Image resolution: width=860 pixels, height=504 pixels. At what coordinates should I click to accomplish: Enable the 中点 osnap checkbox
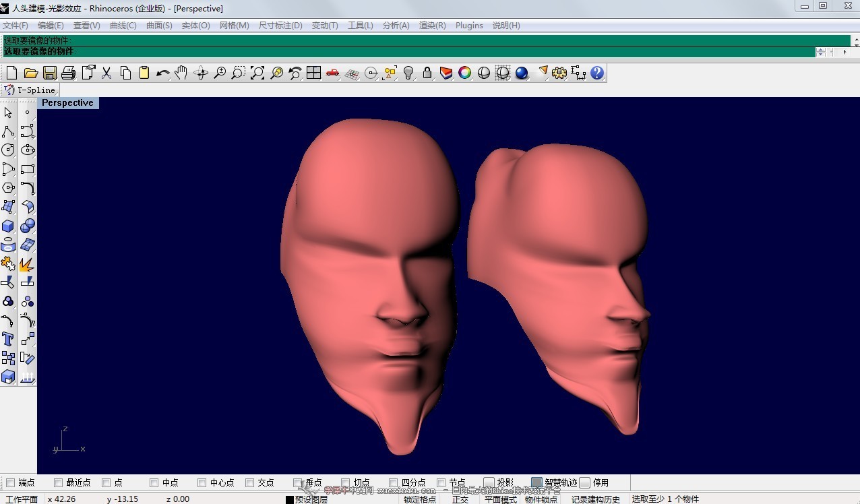tap(154, 482)
